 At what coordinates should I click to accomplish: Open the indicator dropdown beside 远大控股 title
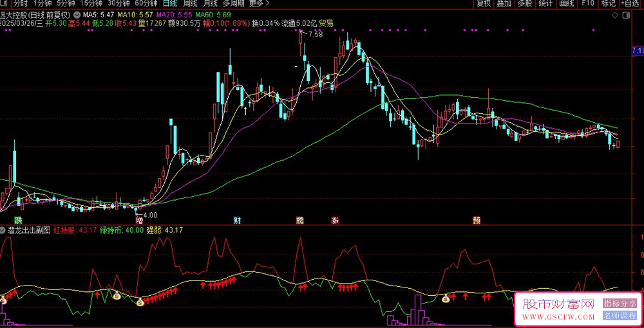pyautogui.click(x=77, y=15)
